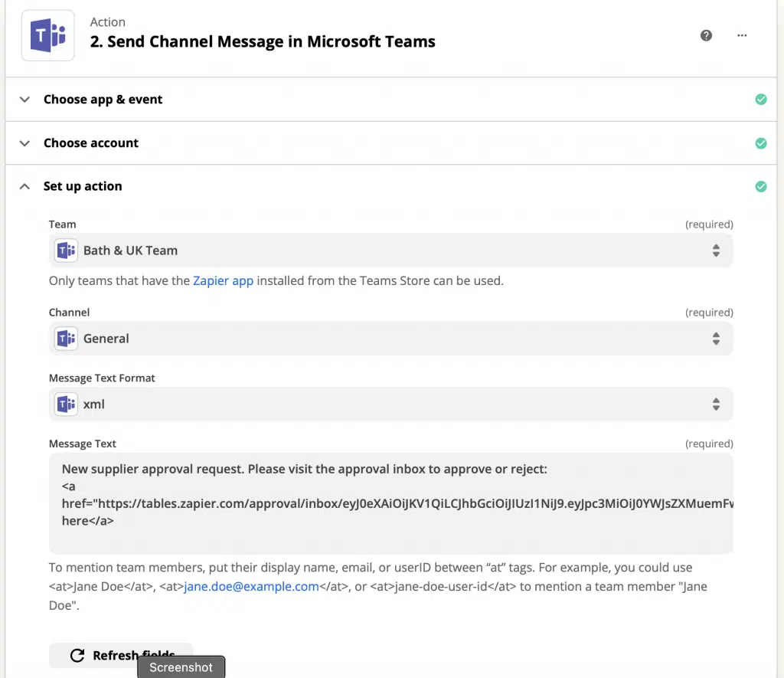This screenshot has width=784, height=678.
Task: Open the three-dot more options menu
Action: tap(742, 35)
